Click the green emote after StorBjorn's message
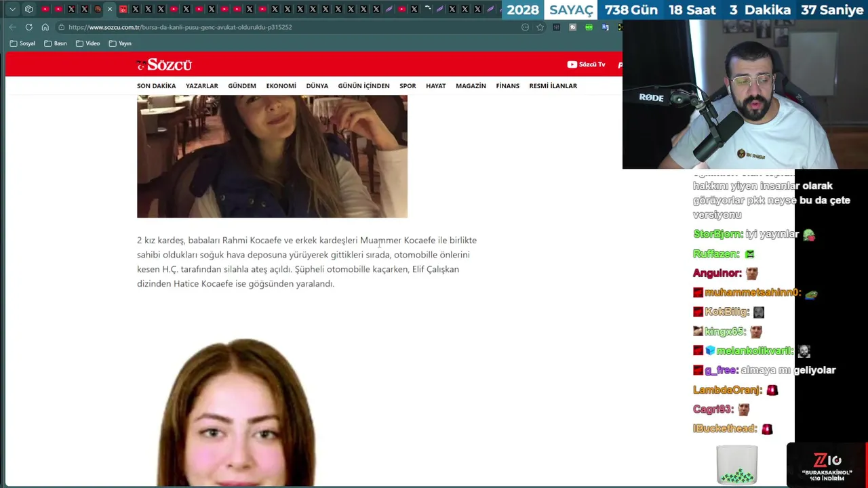 pos(808,235)
